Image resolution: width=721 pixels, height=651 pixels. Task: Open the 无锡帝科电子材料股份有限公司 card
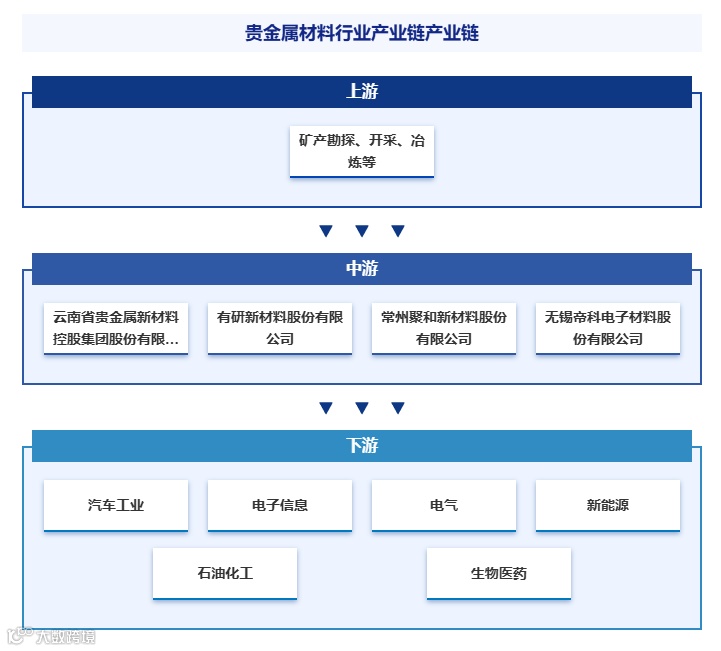pyautogui.click(x=607, y=328)
